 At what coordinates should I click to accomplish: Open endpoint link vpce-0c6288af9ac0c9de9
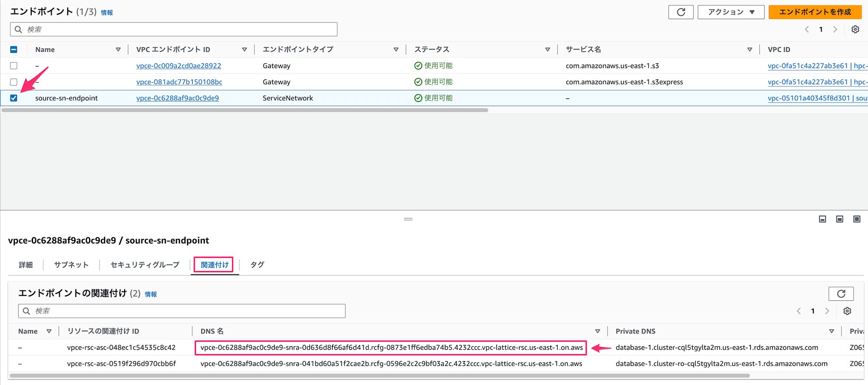[177, 98]
